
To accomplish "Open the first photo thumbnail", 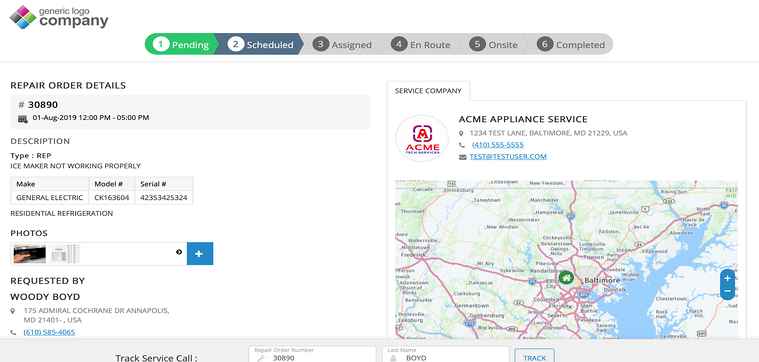I will (x=30, y=254).
